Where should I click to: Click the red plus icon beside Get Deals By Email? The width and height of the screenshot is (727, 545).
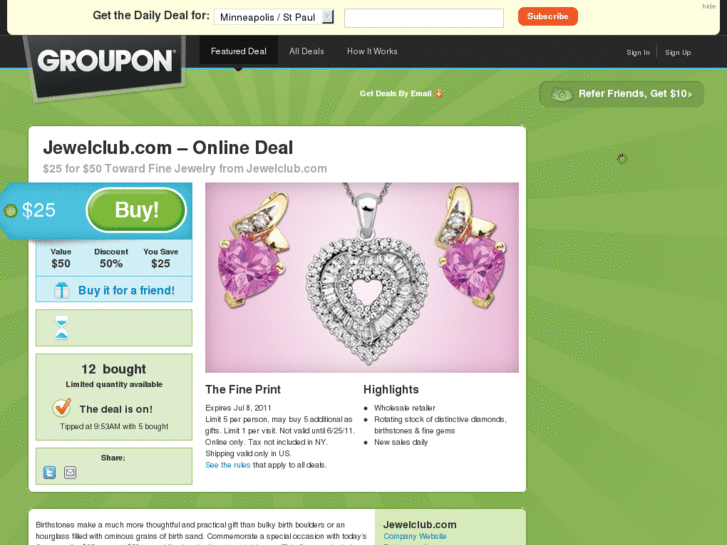pyautogui.click(x=439, y=94)
